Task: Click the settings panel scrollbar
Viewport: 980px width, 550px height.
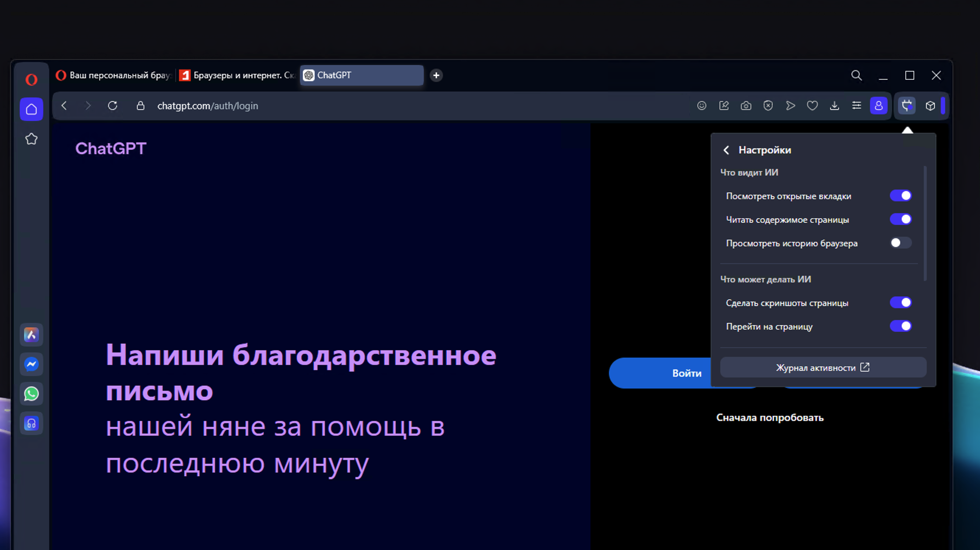Action: click(925, 224)
